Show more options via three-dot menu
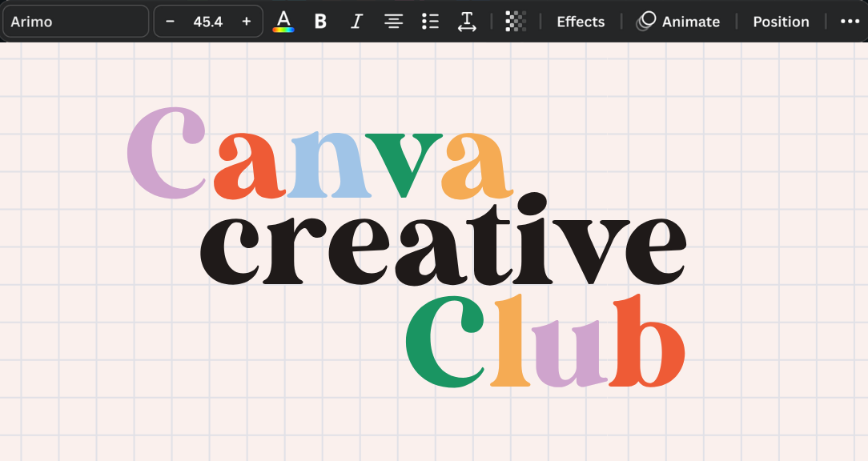This screenshot has width=868, height=461. (x=850, y=22)
